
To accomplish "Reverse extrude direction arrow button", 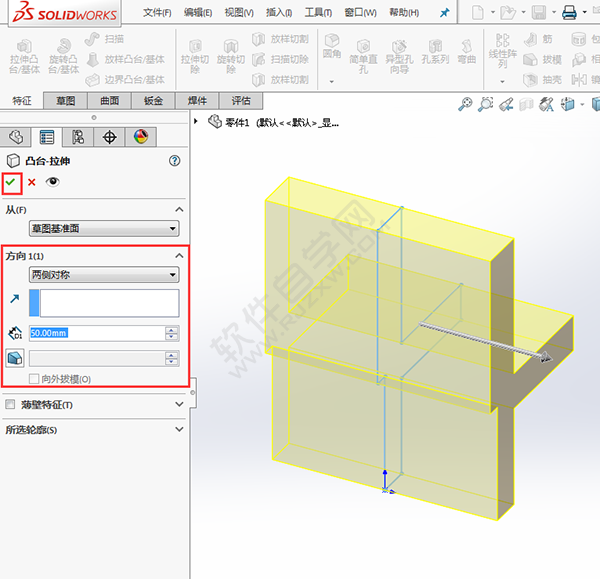I will (x=15, y=298).
